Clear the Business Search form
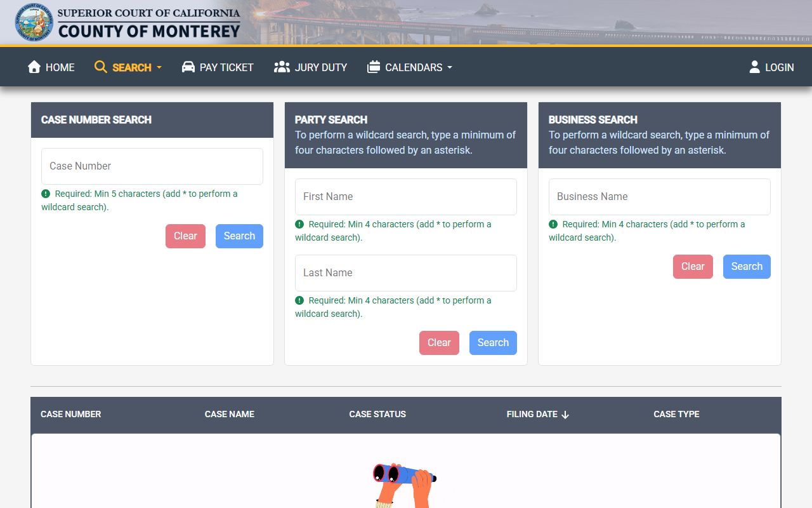Viewport: 812px width, 508px height. click(693, 267)
